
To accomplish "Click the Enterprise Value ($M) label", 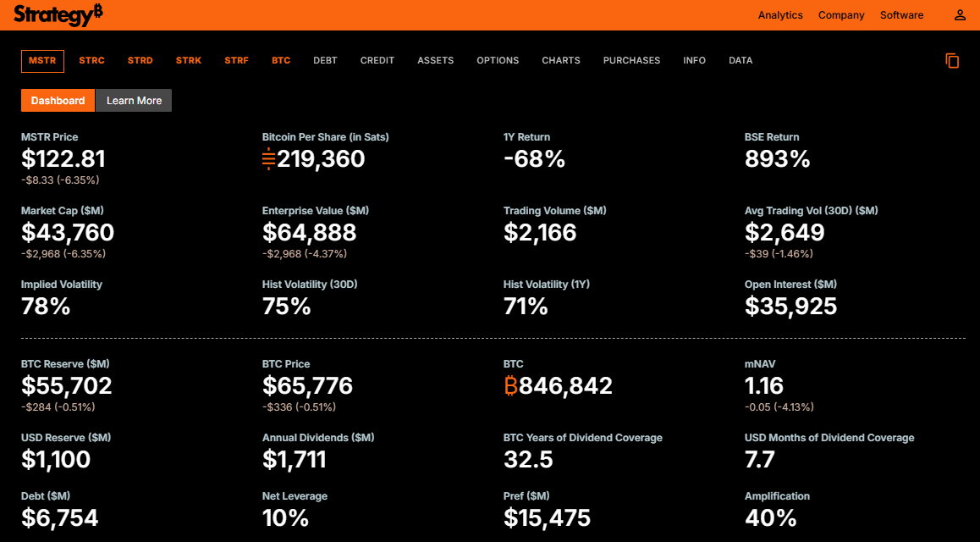I will point(315,211).
